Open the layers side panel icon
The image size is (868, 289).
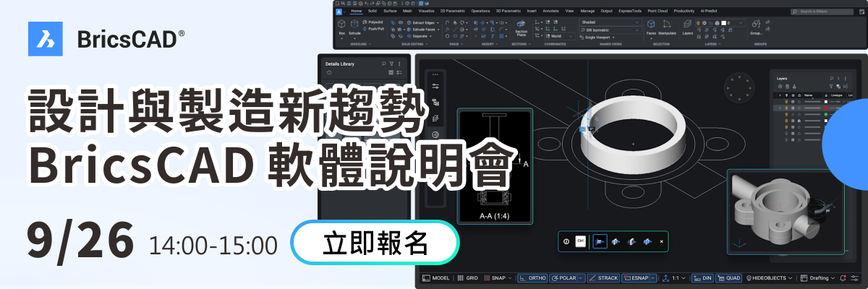435,118
